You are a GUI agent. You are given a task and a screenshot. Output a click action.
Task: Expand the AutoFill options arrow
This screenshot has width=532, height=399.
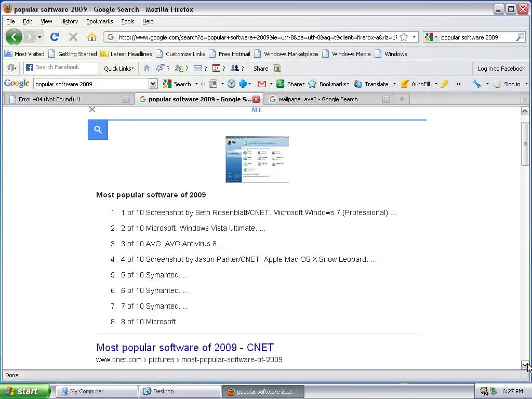pos(436,84)
